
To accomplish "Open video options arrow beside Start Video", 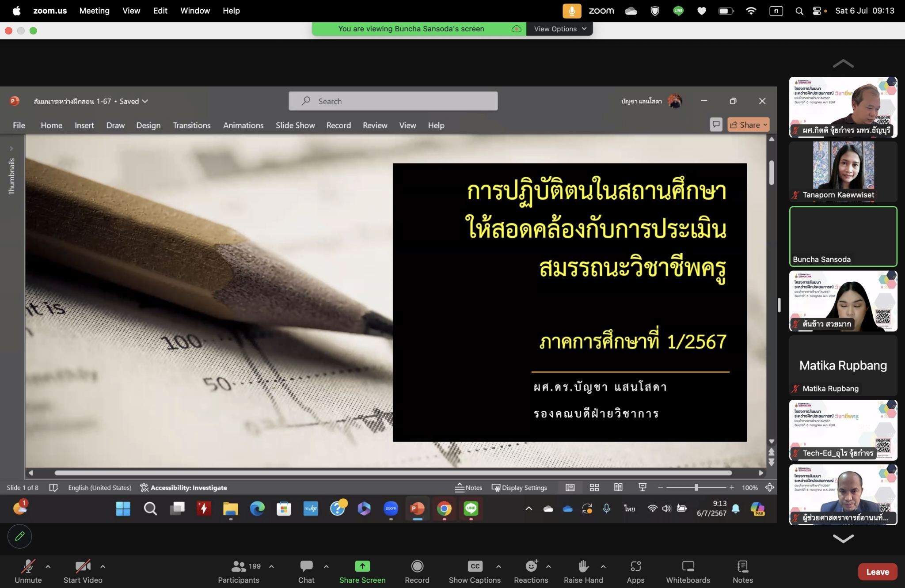I will coord(103,566).
